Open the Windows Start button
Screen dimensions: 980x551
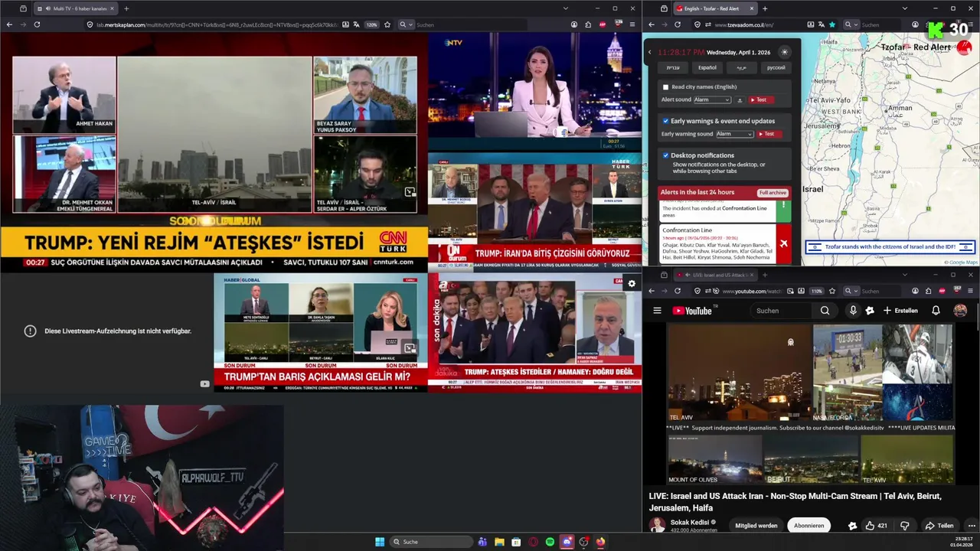[380, 542]
